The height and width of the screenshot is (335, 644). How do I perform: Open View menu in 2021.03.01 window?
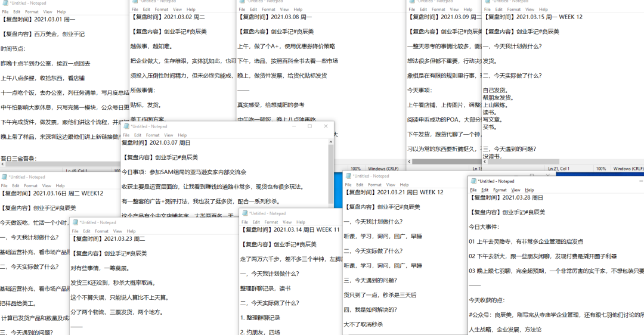point(48,12)
